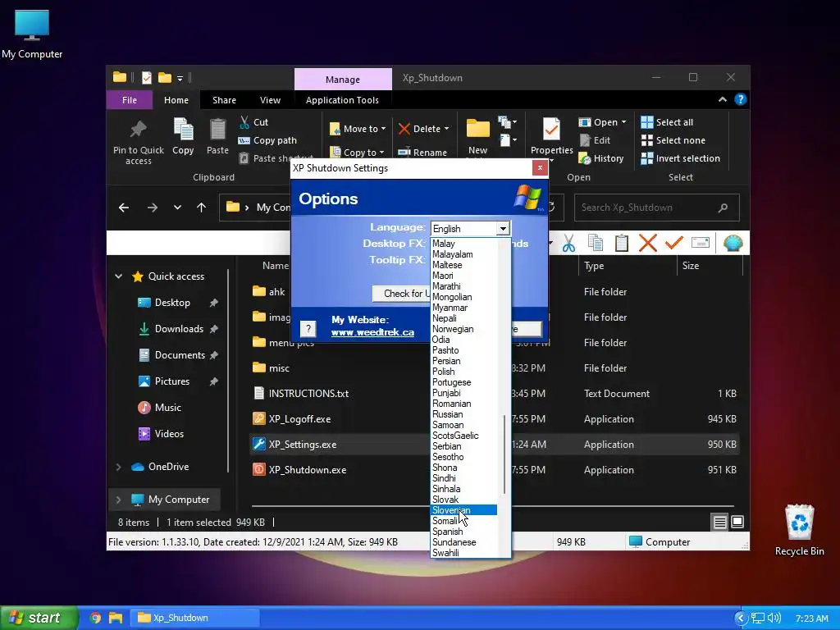Go up one folder level arrow
This screenshot has height=630, width=840.
click(x=202, y=208)
